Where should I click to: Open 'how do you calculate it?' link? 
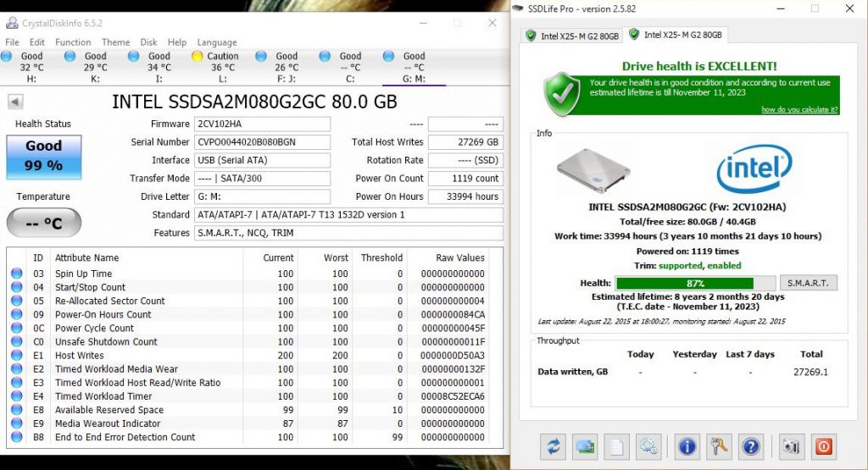coord(799,109)
